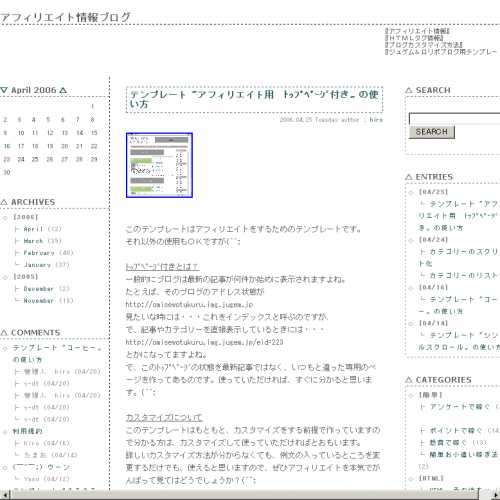Open category 簡単お小遣い稼ぎ法
This screenshot has width=500, height=500.
[x=463, y=454]
